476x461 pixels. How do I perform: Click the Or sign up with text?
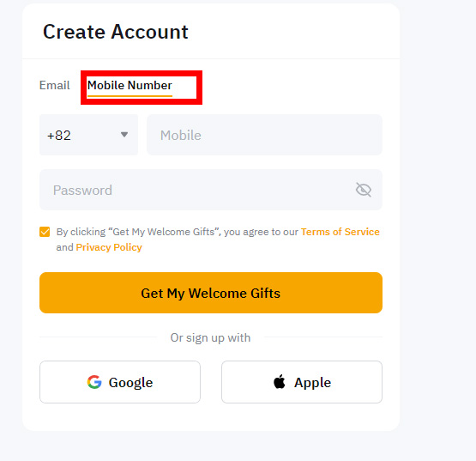click(210, 337)
